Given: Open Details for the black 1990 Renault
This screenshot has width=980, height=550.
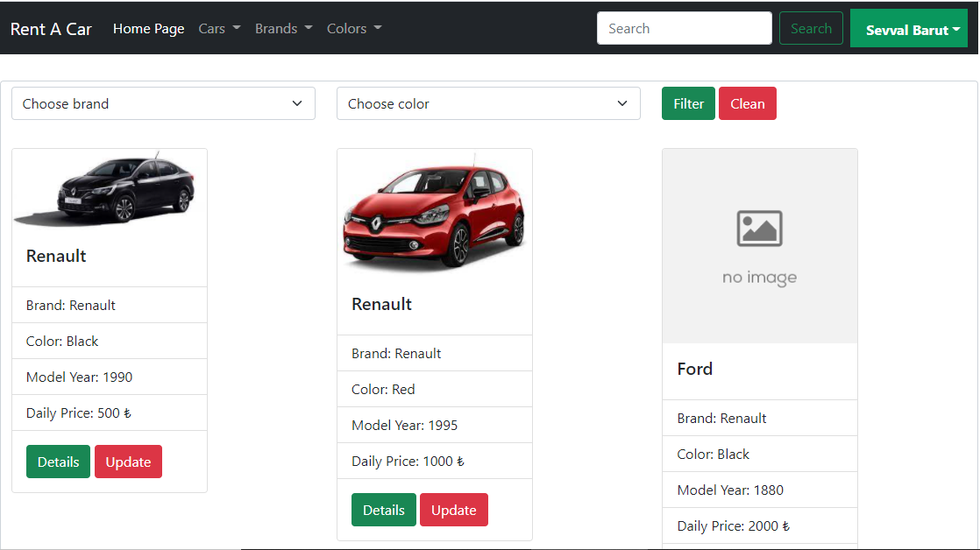Looking at the screenshot, I should (x=57, y=462).
